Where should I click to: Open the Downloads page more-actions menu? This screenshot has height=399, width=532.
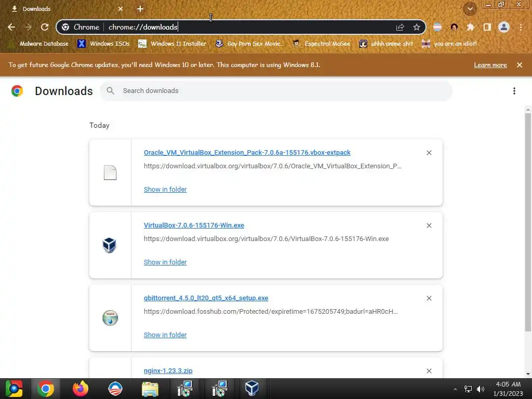(x=514, y=90)
